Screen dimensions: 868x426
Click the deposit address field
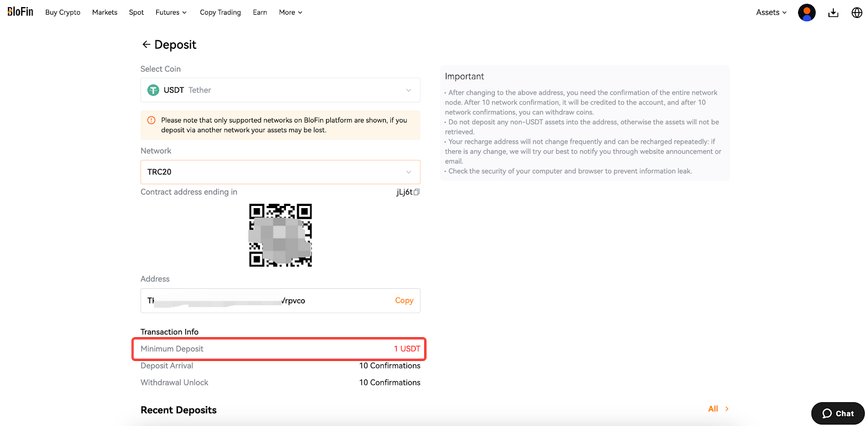[280, 301]
